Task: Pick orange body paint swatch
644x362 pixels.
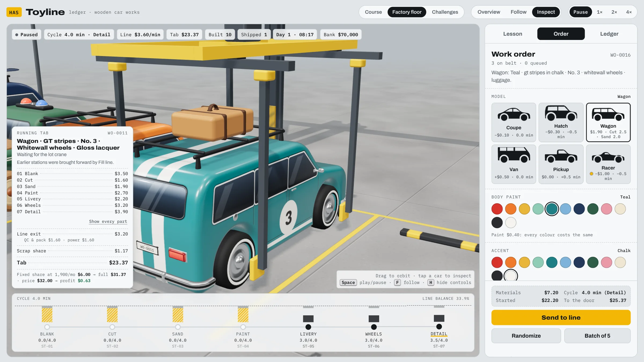Action: coord(511,209)
